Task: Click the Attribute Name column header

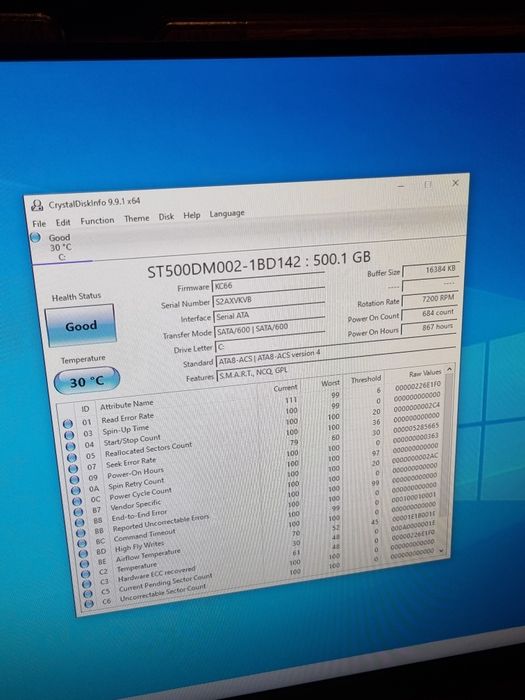Action: click(126, 405)
